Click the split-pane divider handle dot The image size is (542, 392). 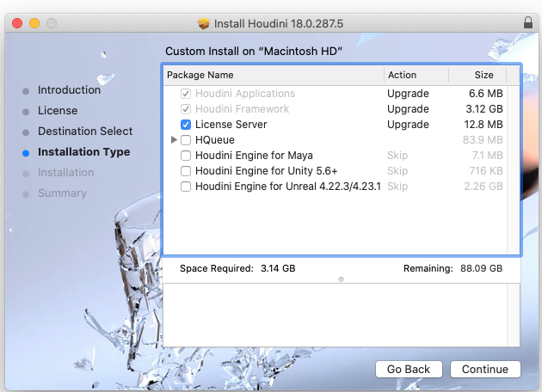pos(342,279)
